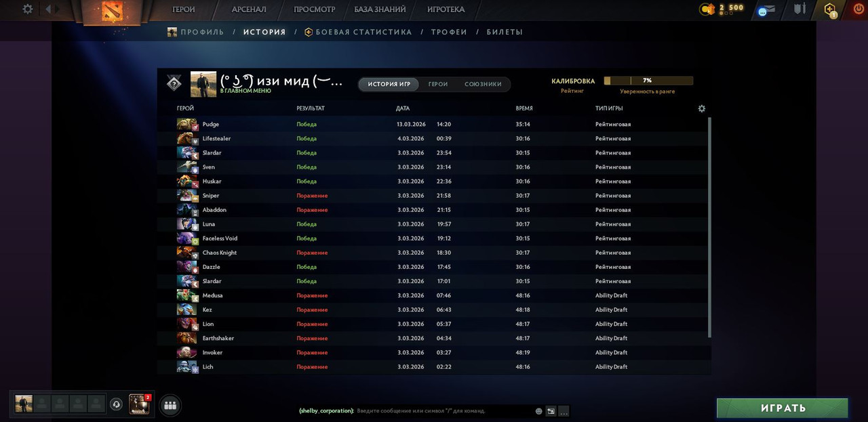Sort by the РЕЗУЛЬТАТ column header

pyautogui.click(x=311, y=108)
